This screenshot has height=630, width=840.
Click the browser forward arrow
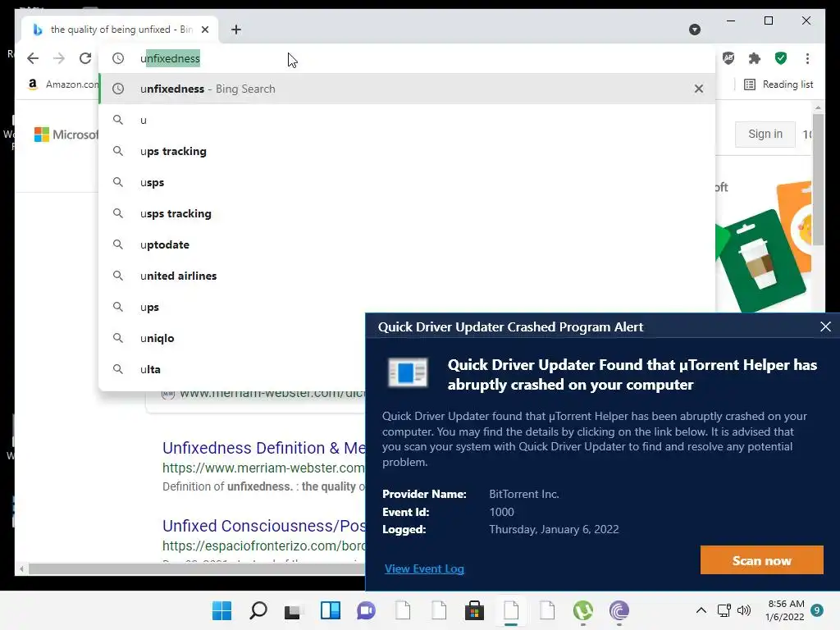click(59, 58)
